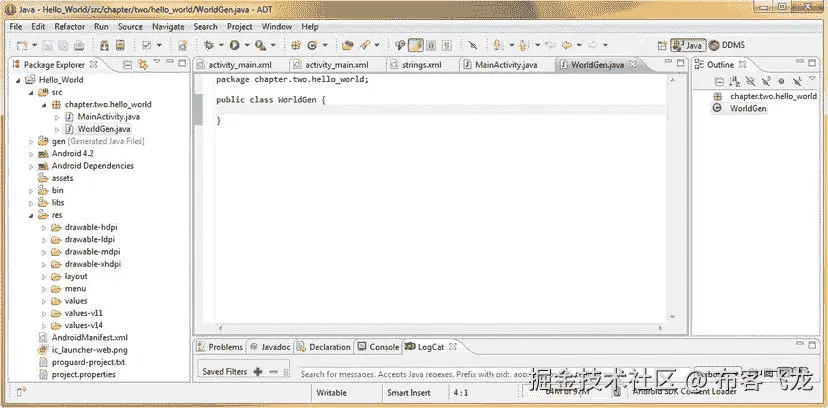Collapse the res folder node

click(31, 215)
